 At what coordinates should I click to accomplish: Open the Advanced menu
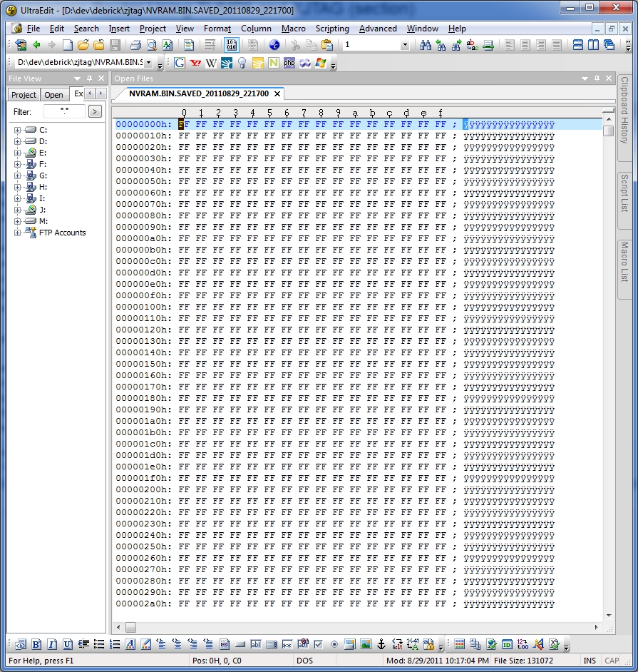[378, 29]
